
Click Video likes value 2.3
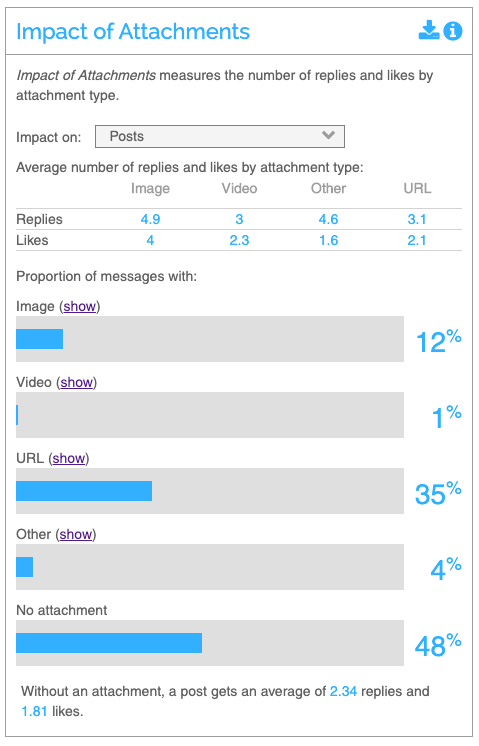(239, 240)
